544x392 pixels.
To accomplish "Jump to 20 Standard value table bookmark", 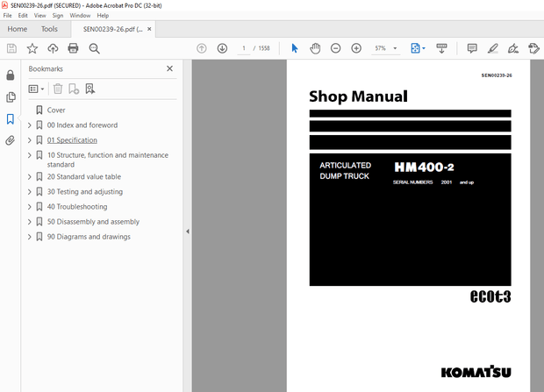I will pos(84,177).
